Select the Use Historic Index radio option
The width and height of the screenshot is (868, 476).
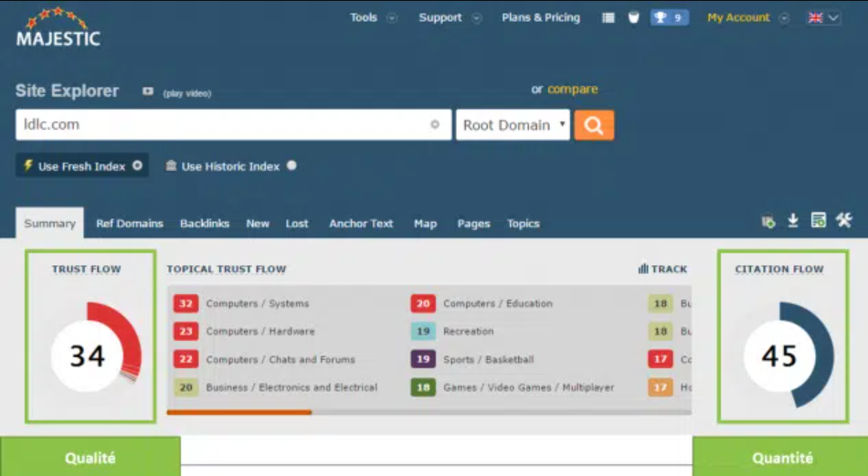(291, 165)
